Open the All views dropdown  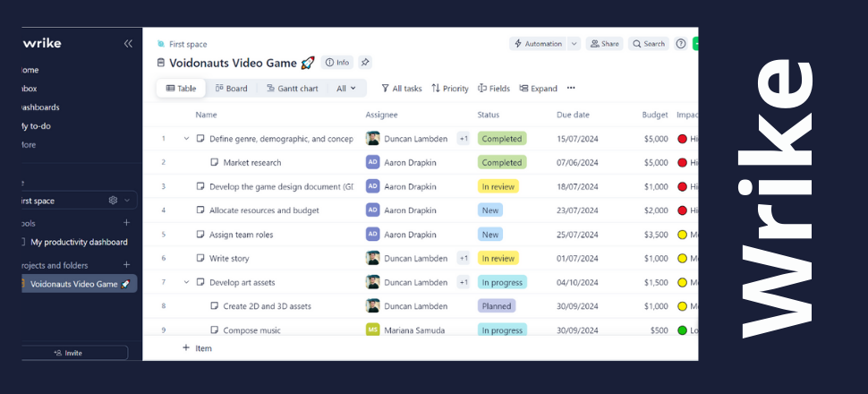(x=346, y=88)
